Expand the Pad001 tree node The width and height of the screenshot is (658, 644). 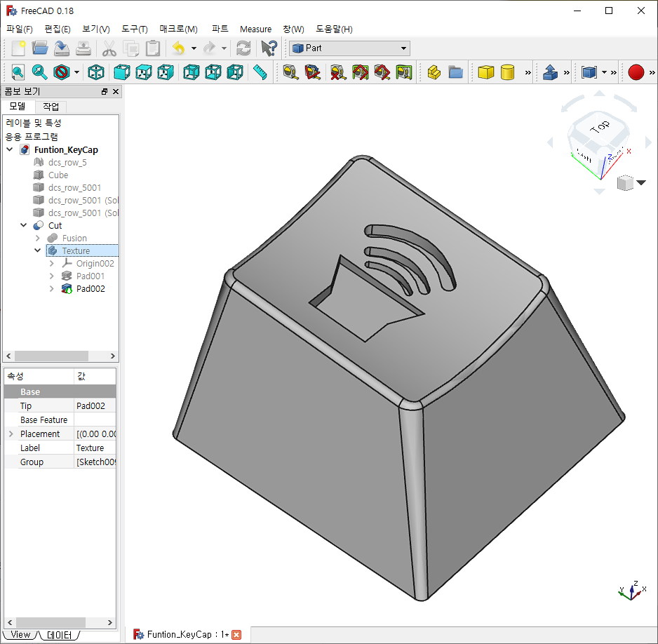[52, 276]
